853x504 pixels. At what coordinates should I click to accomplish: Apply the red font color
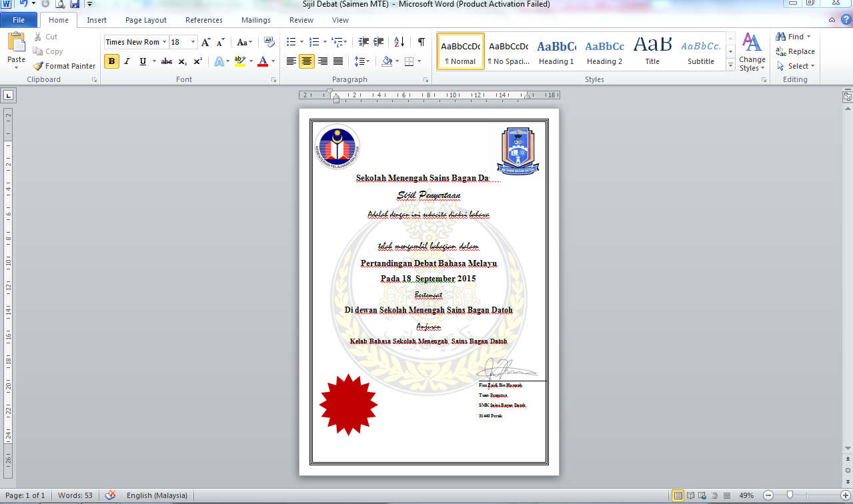click(x=263, y=61)
